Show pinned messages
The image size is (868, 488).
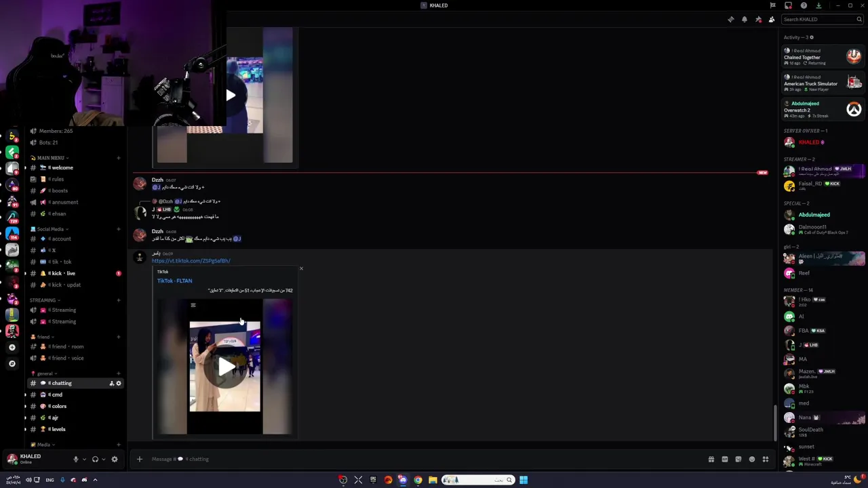pos(758,20)
